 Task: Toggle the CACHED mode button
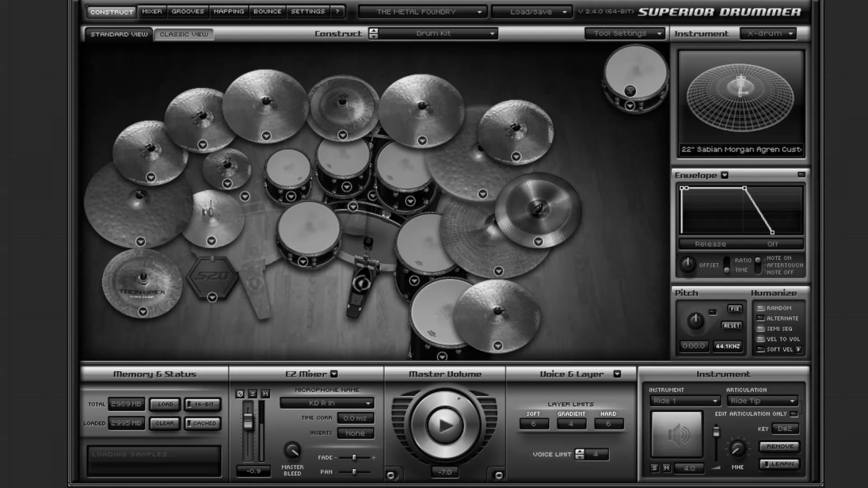(x=203, y=423)
